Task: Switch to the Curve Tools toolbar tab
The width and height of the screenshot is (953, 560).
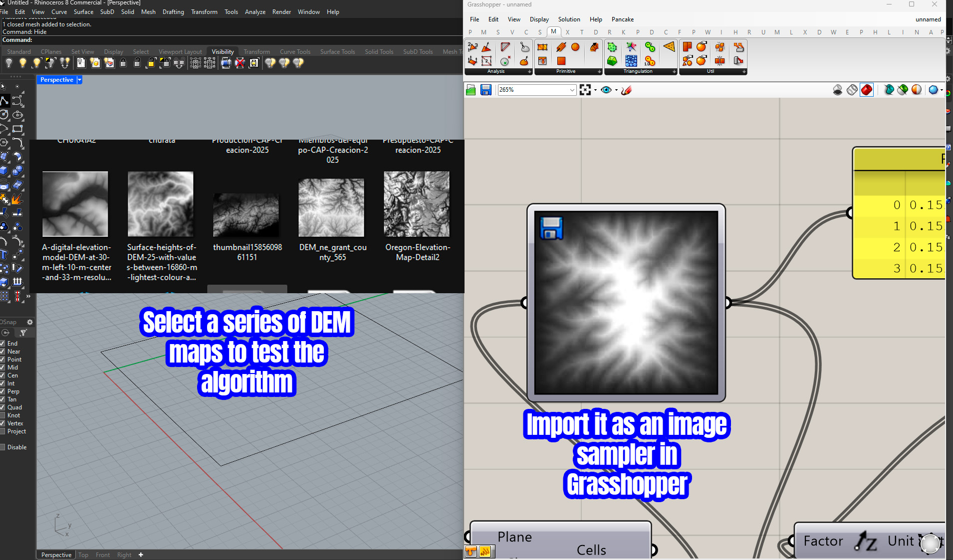Action: [x=295, y=52]
